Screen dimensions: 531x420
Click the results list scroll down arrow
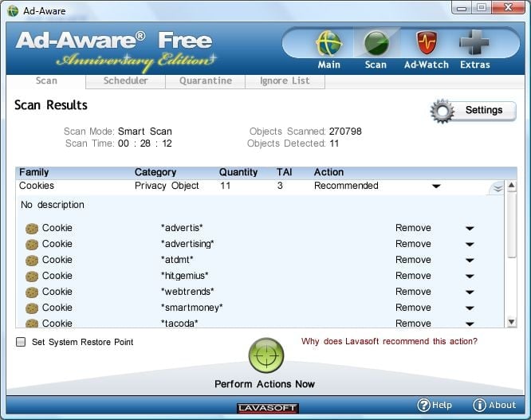511,322
